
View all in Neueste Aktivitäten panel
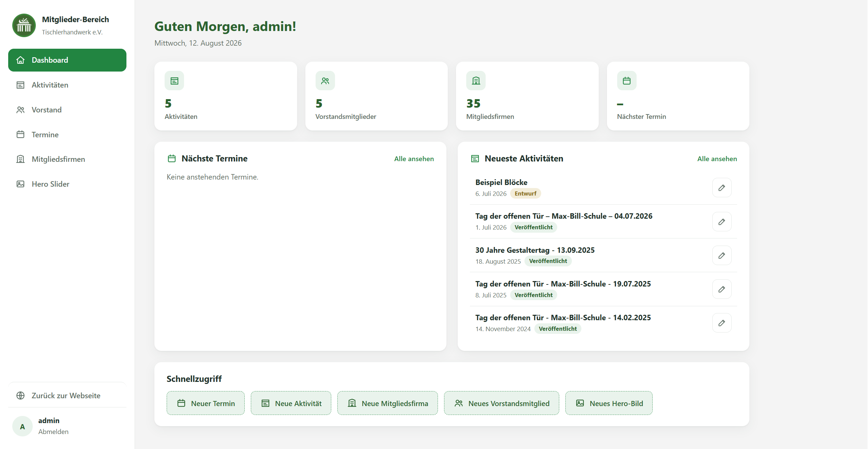coord(717,159)
